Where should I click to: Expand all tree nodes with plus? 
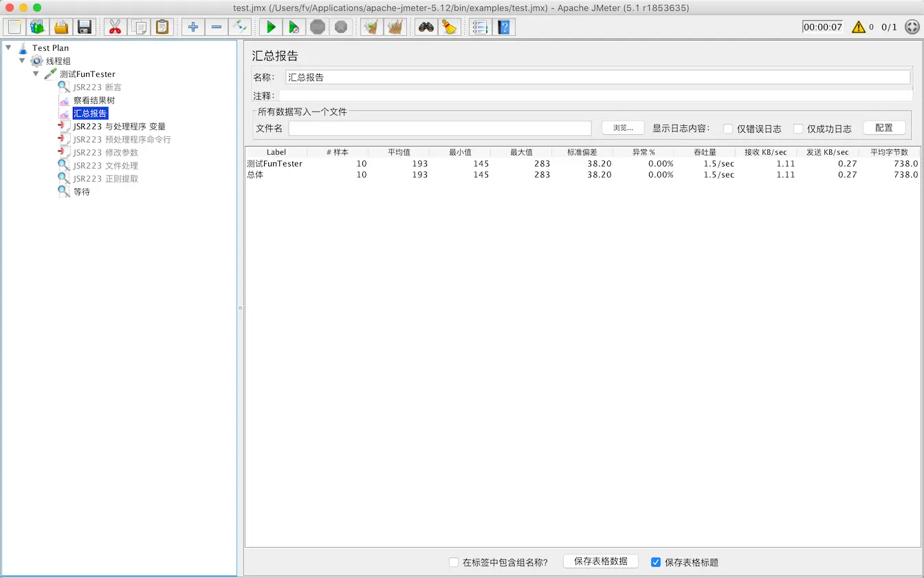[192, 27]
